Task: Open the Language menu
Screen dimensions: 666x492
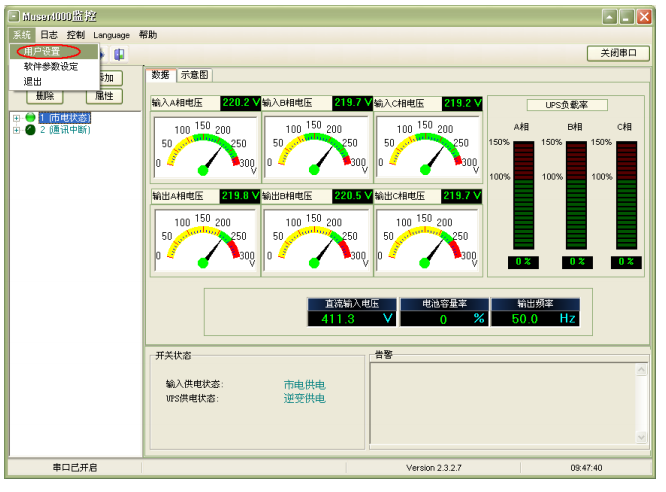Action: click(112, 35)
